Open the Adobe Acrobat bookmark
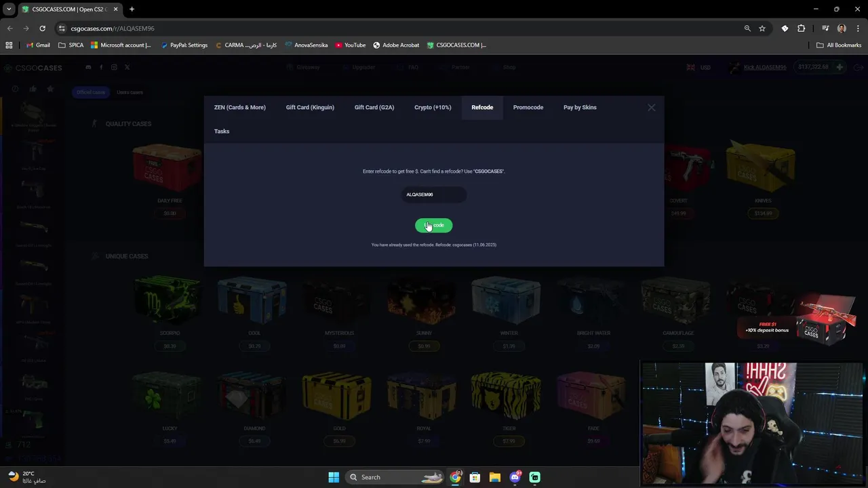 396,45
